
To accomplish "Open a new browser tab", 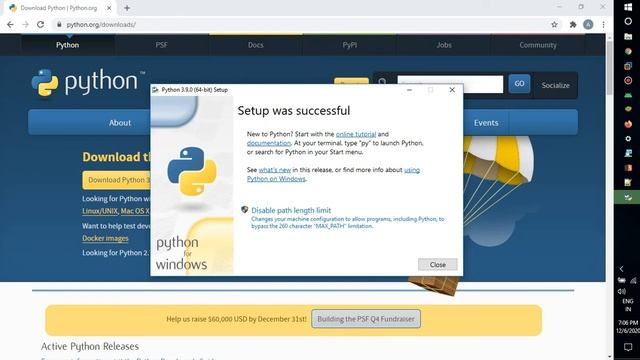I will [x=127, y=8].
